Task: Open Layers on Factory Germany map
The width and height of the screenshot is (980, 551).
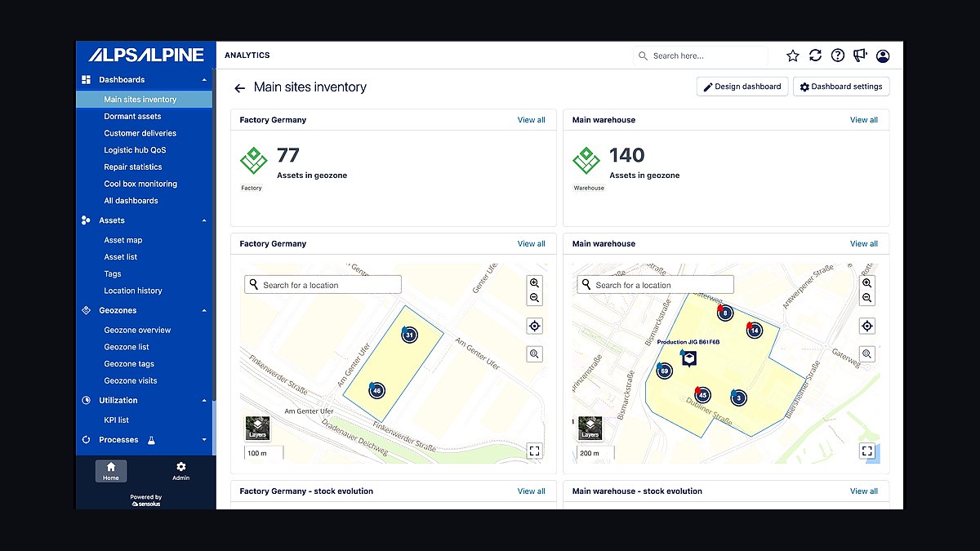Action: coord(257,428)
